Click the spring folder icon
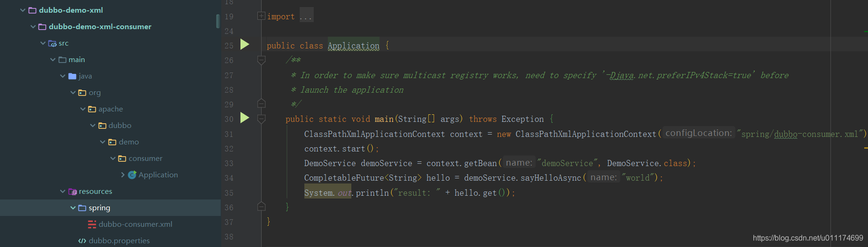 82,207
